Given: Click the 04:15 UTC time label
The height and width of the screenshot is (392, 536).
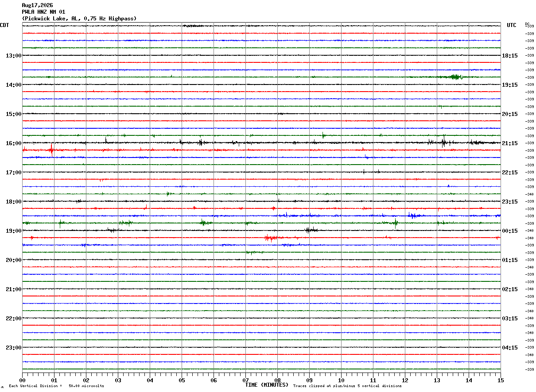Looking at the screenshot, I should coord(510,348).
